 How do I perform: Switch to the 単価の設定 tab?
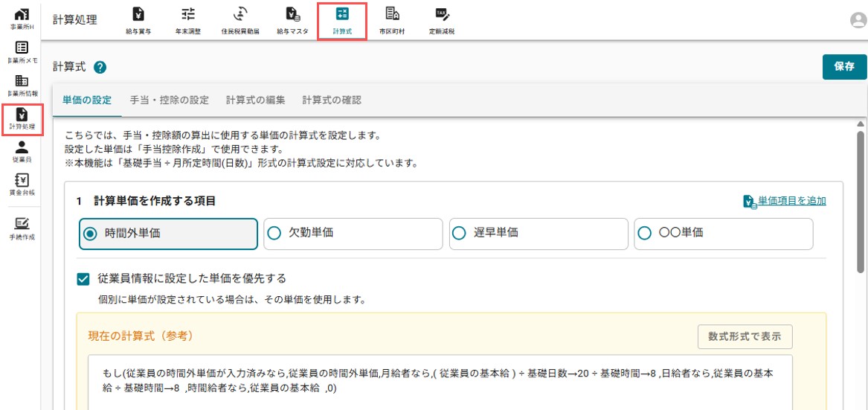(x=87, y=100)
